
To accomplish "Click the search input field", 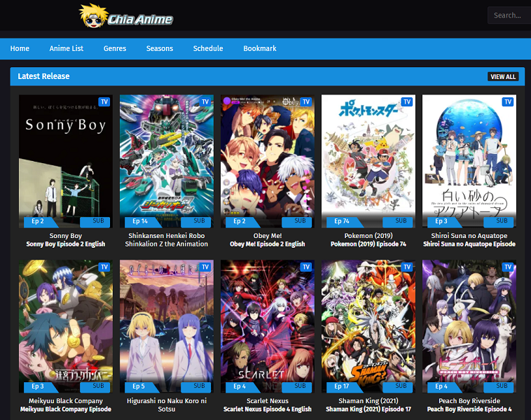I will pos(509,15).
